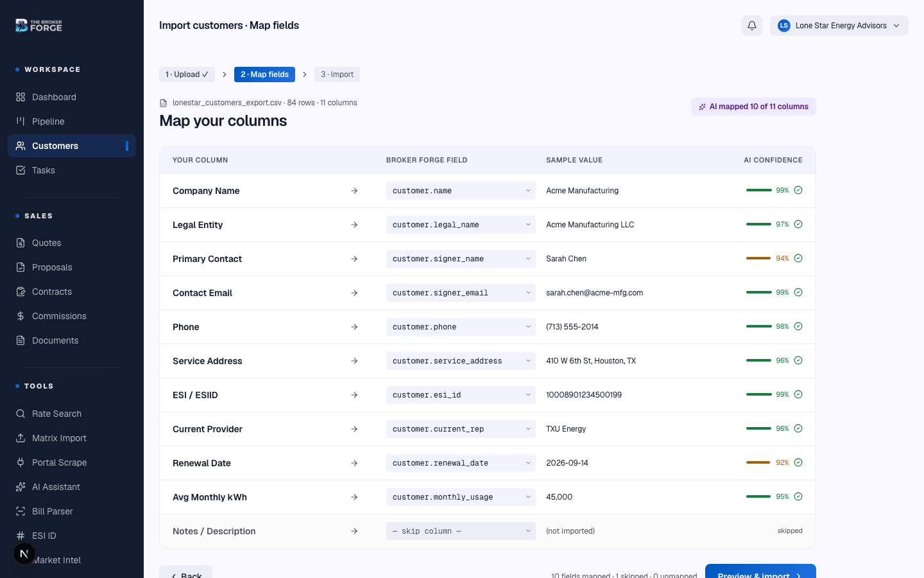Open the customer.legal_name dropdown
Image resolution: width=924 pixels, height=578 pixels.
click(x=461, y=225)
